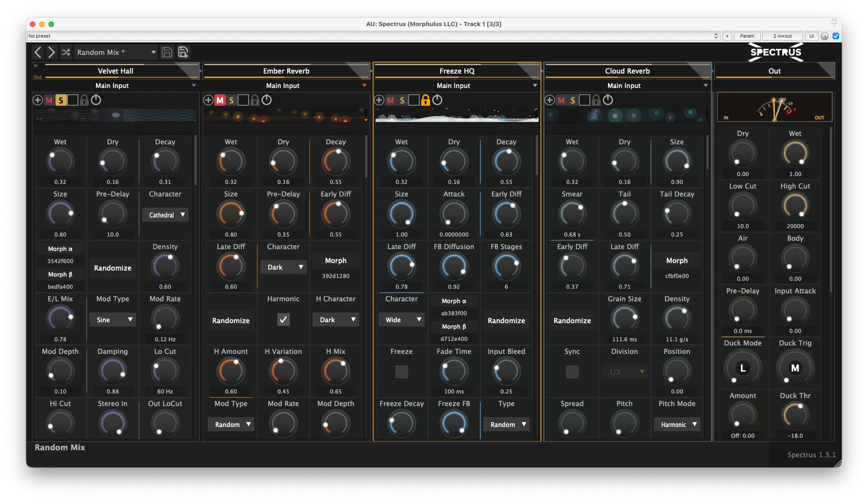
Task: Click the Freeze HQ Decay knob
Action: tap(506, 162)
